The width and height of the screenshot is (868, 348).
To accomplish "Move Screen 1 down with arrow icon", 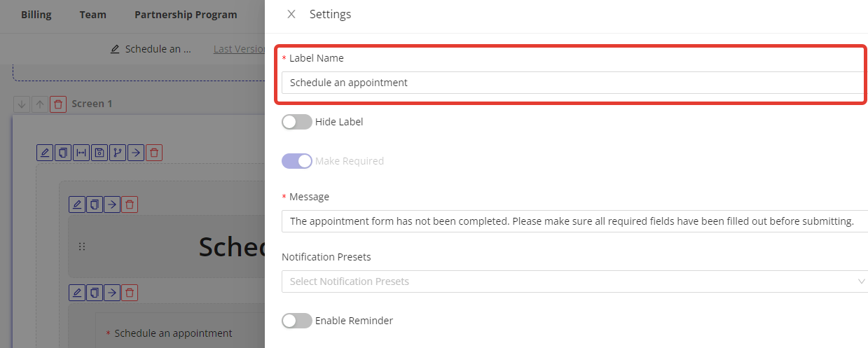I will point(22,104).
